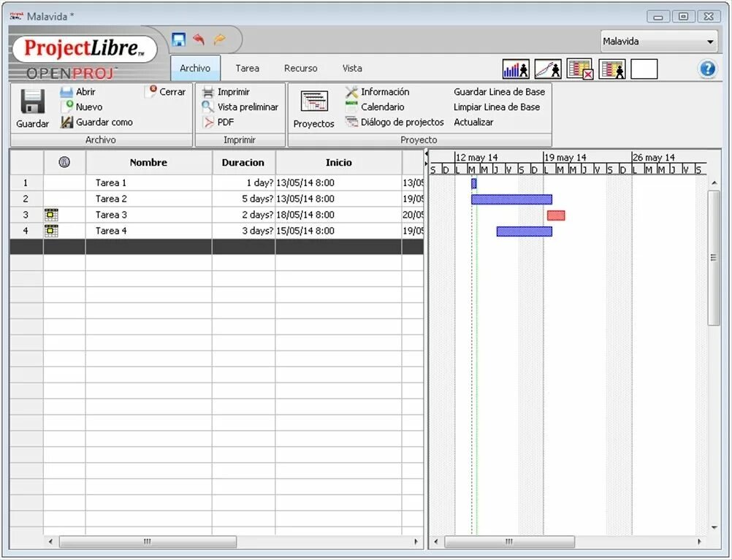Click the indicators column header icon
This screenshot has width=732, height=560.
[64, 162]
